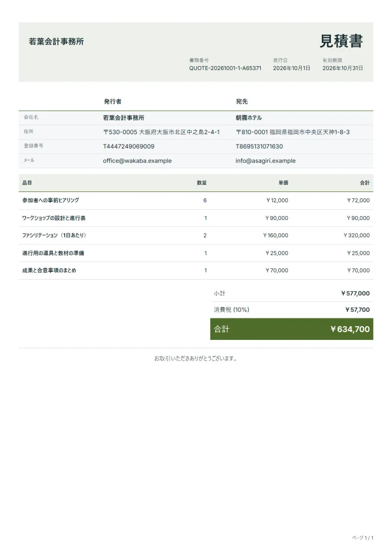This screenshot has height=554, width=392.
Task: Click quantity 6 for 事前ヒアリング
Action: [x=205, y=200]
